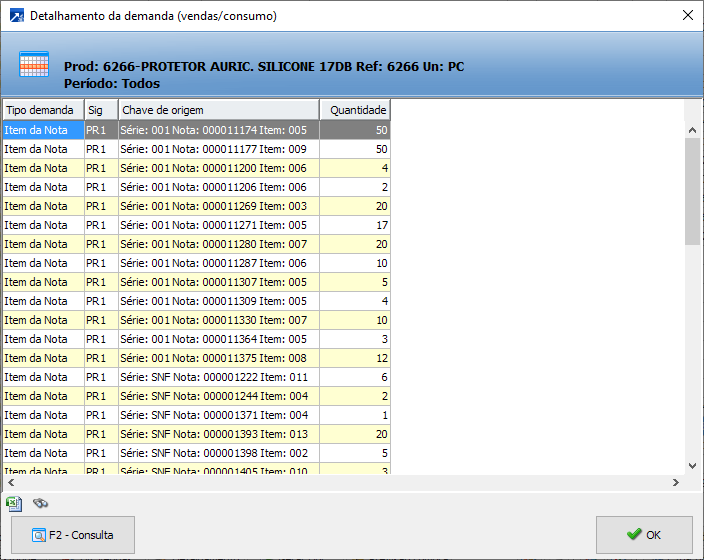Click the vertical scrollbar down arrow
This screenshot has width=704, height=560.
tap(692, 466)
